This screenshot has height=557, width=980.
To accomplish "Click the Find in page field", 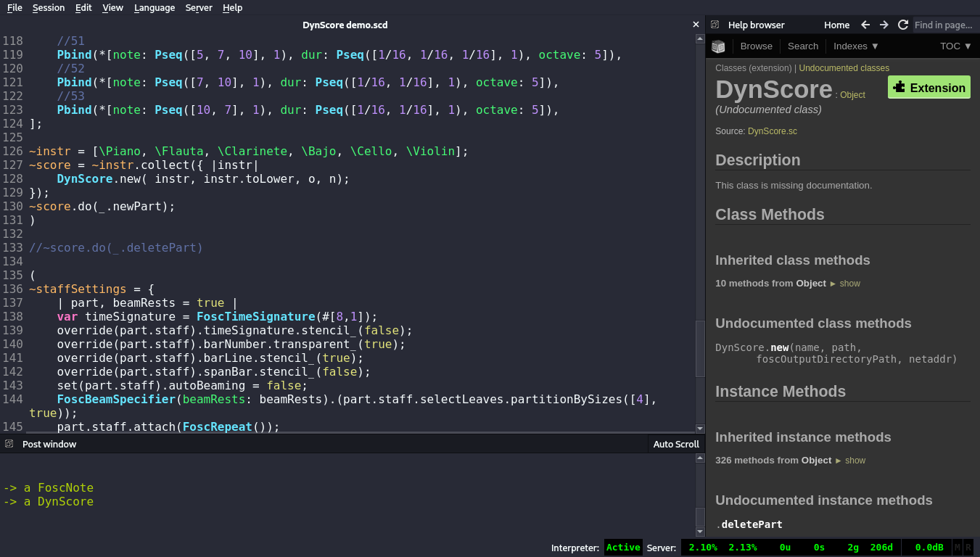I will click(x=944, y=24).
